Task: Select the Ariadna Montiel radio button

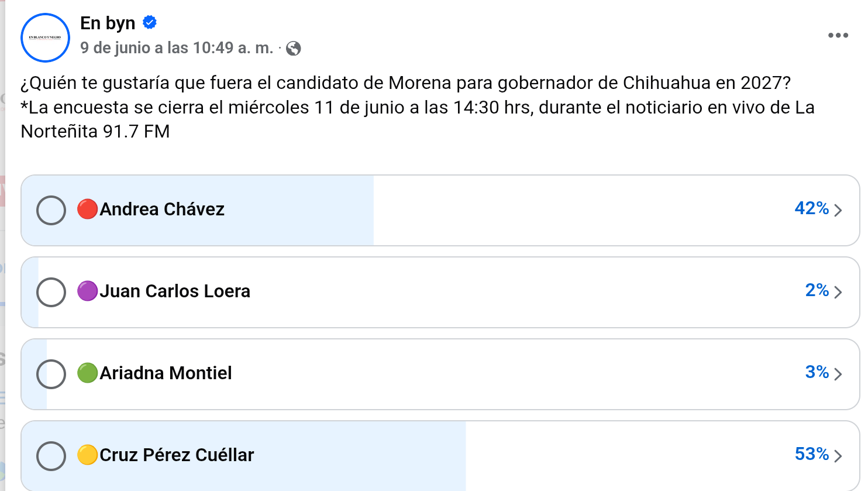Action: click(51, 374)
